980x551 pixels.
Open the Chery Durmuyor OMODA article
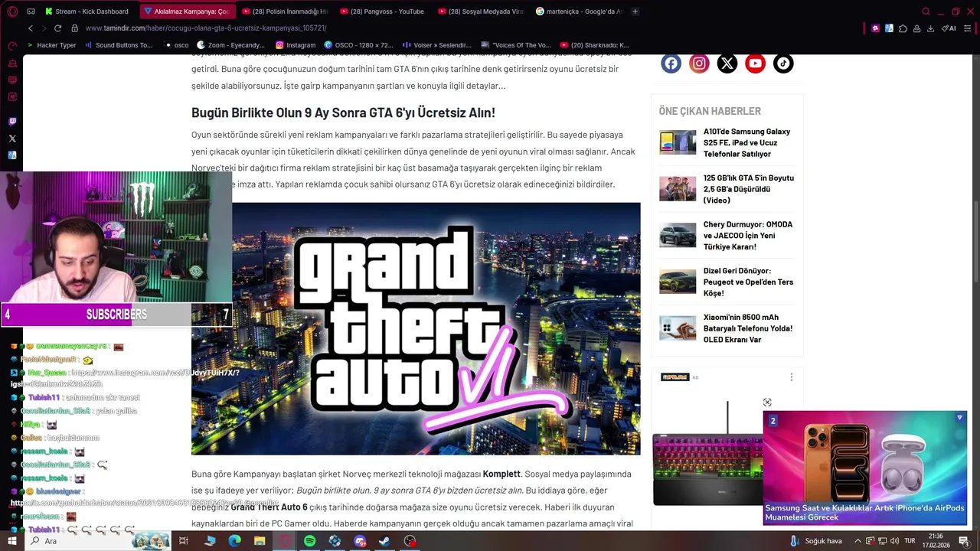point(748,236)
